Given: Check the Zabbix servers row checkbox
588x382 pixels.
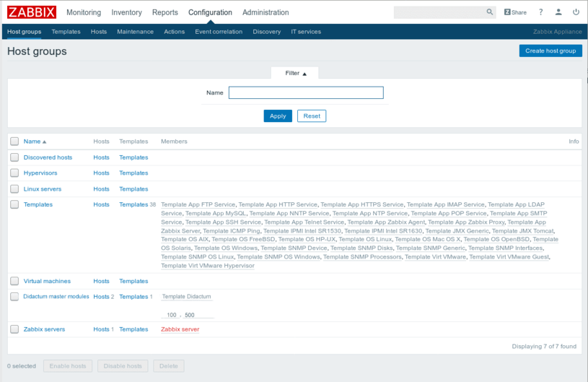Looking at the screenshot, I should [14, 329].
